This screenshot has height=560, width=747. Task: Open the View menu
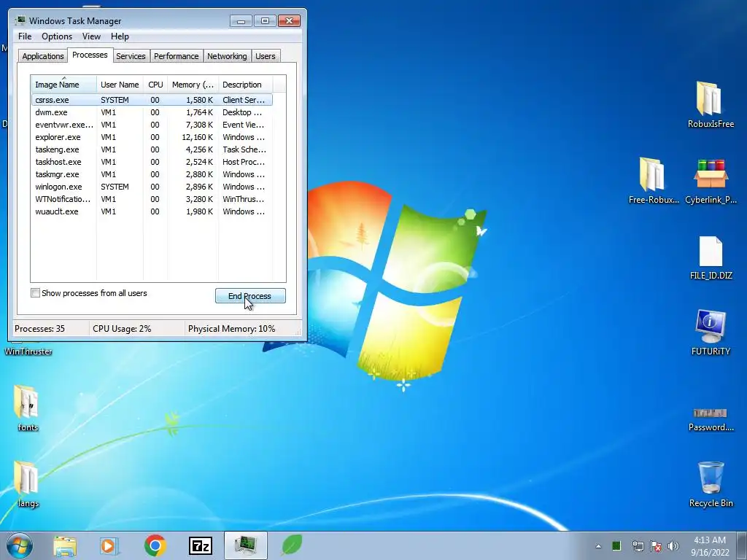click(x=91, y=36)
